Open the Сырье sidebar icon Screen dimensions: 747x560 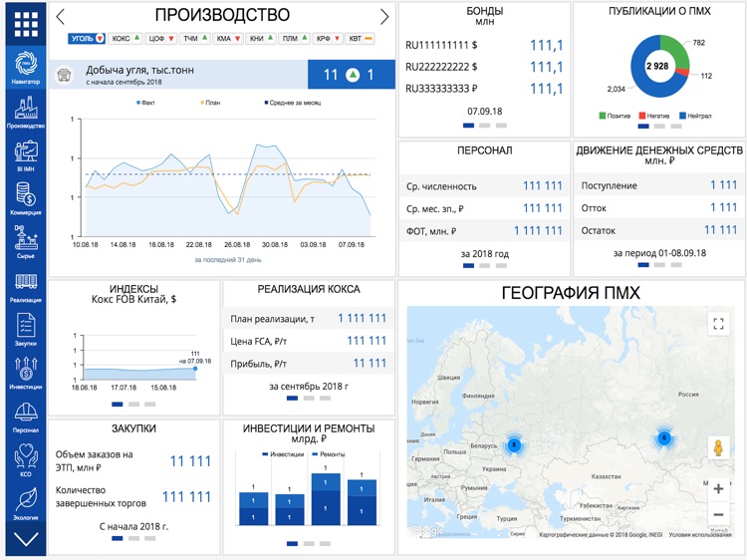(x=26, y=237)
